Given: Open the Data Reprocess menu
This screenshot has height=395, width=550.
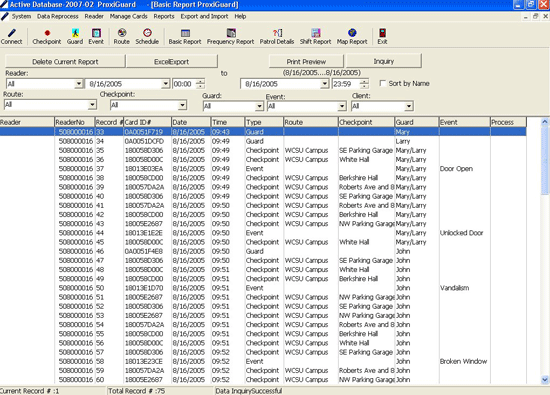Looking at the screenshot, I should 58,16.
